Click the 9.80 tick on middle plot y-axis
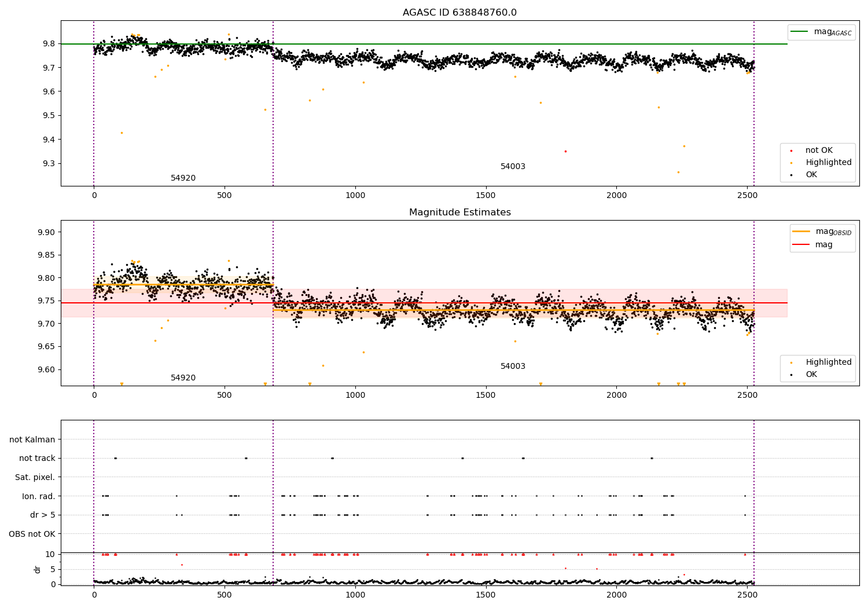The height and width of the screenshot is (608, 868). point(46,278)
